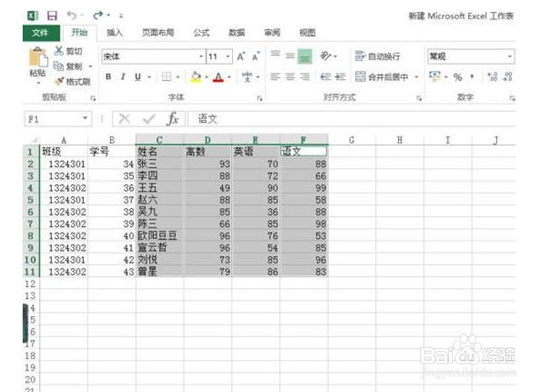The image size is (548, 392).
Task: Open the 宋体 font name dropdown
Action: (201, 56)
